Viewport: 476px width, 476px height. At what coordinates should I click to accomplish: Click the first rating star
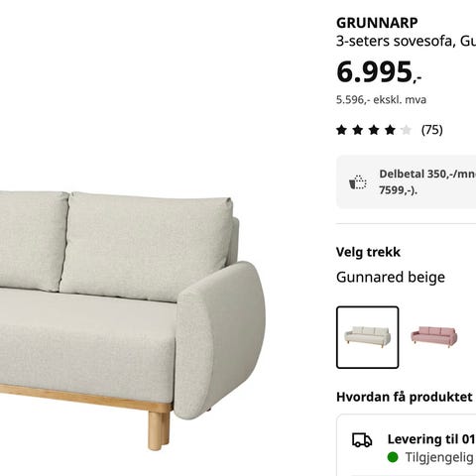click(x=341, y=130)
